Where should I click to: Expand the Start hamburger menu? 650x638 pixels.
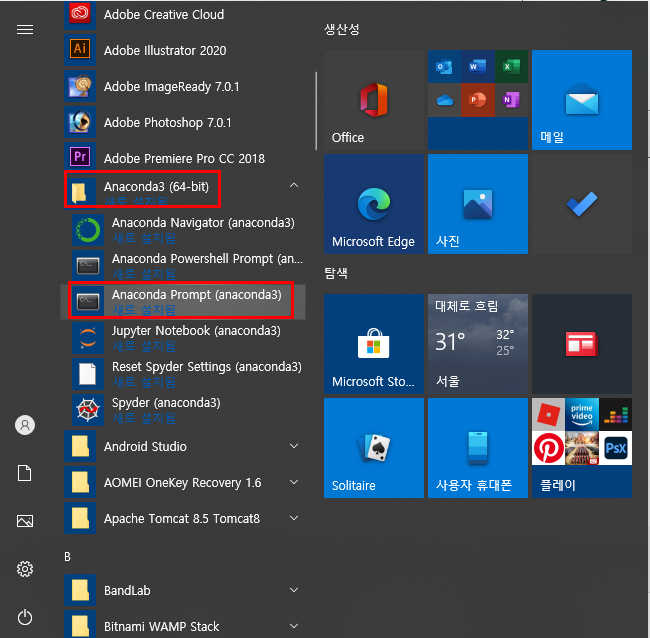pyautogui.click(x=25, y=29)
